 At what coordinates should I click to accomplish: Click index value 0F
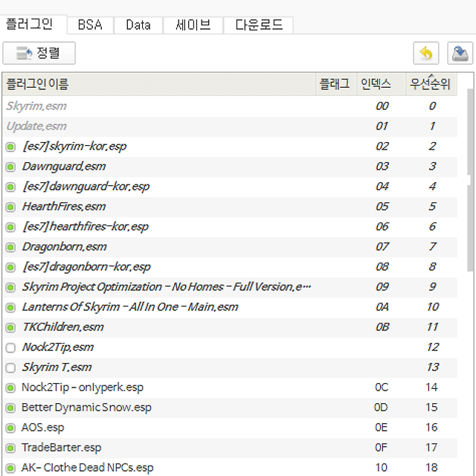381,448
